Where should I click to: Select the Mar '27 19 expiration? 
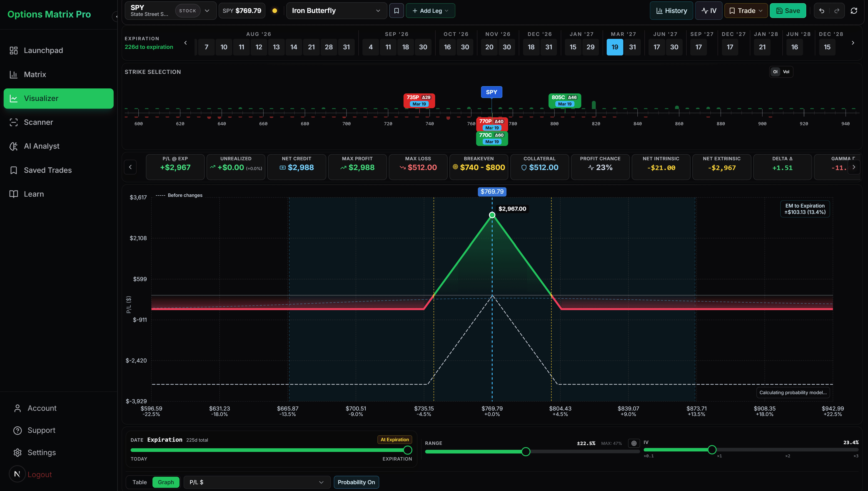pos(615,47)
